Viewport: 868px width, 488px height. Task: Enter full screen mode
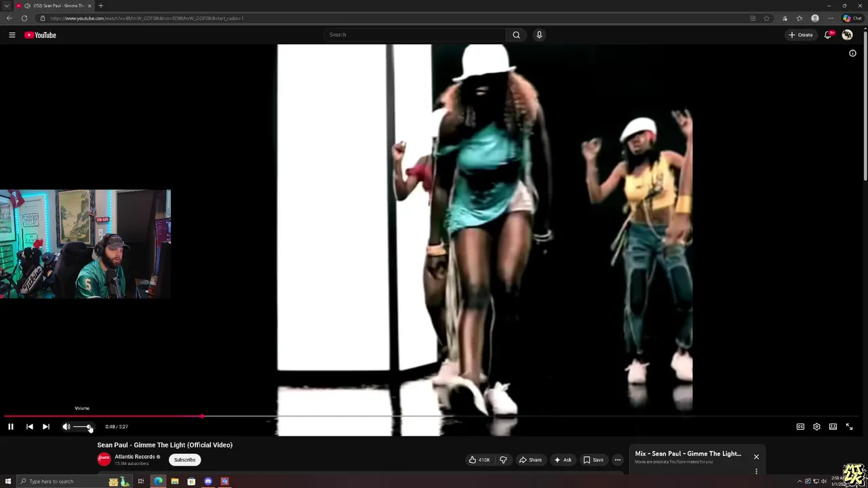(849, 426)
